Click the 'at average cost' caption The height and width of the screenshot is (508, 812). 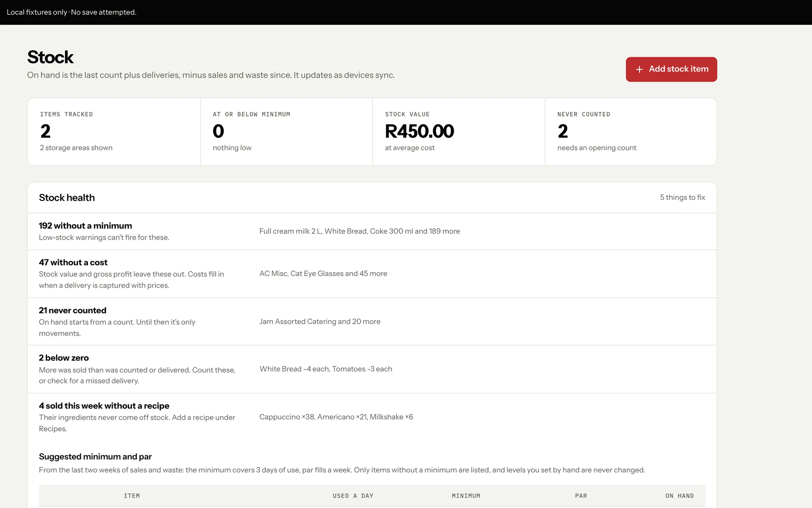(410, 148)
